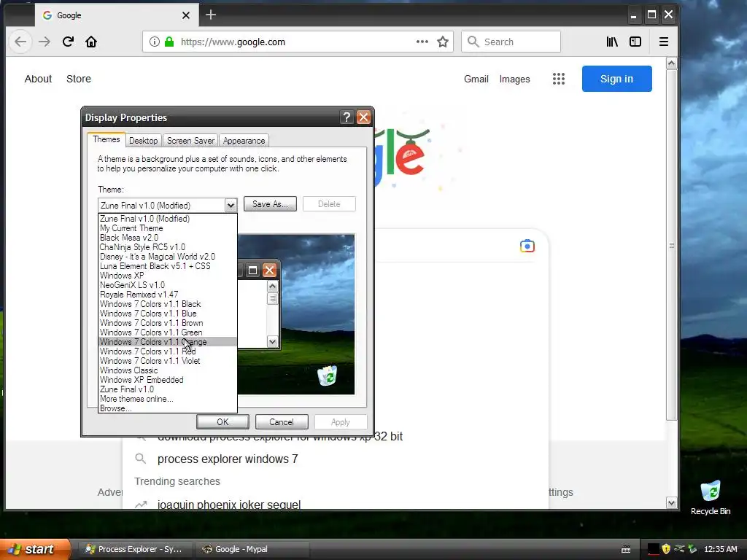Click the Display Properties help question button
Viewport: 747px width, 560px height.
(x=347, y=117)
